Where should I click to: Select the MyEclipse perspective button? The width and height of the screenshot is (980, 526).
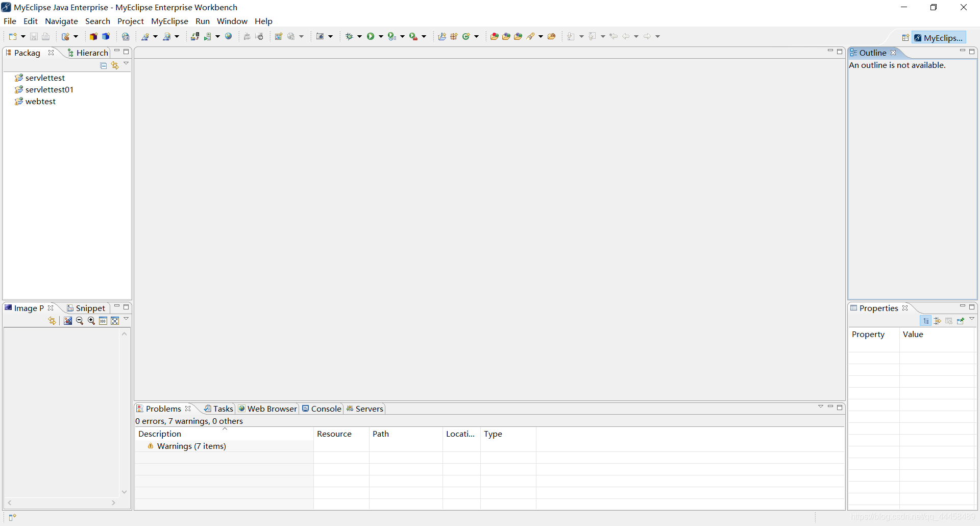(939, 38)
